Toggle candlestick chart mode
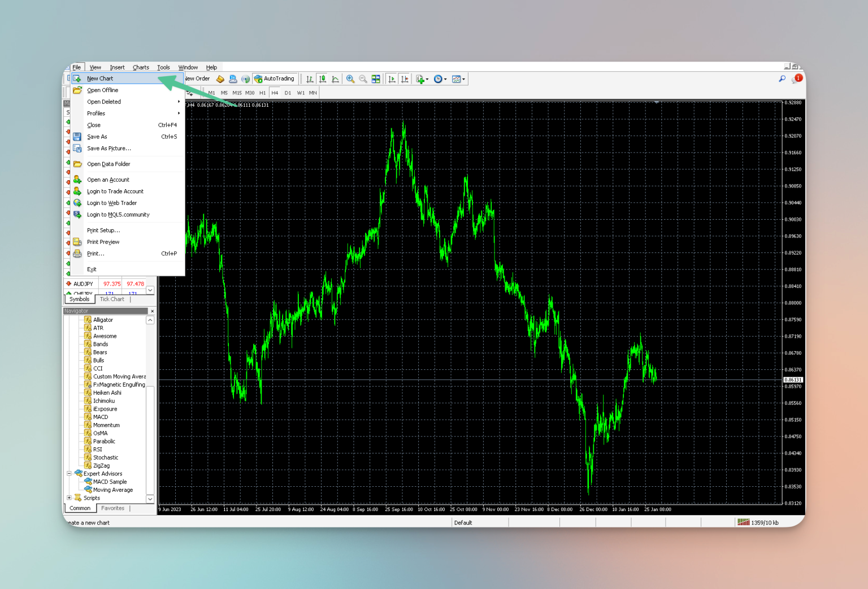 pyautogui.click(x=323, y=79)
